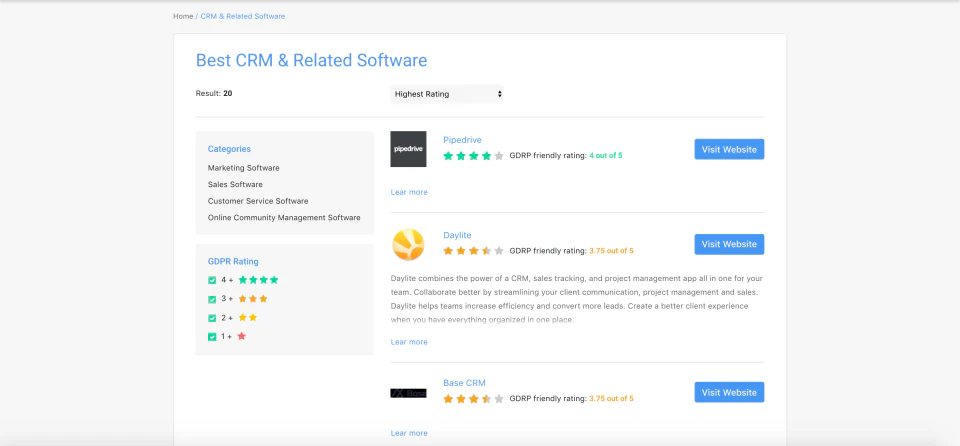This screenshot has height=446, width=960.
Task: Disable the 1+ GDPR rating checkbox
Action: (x=212, y=337)
